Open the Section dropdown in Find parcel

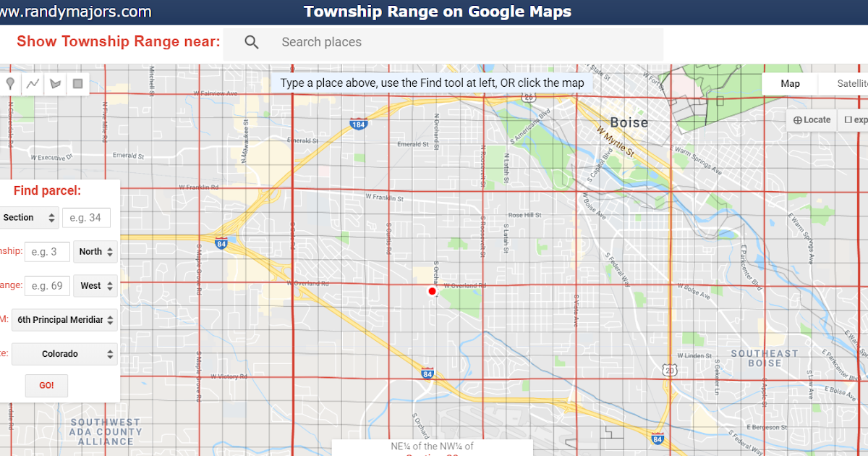point(29,217)
